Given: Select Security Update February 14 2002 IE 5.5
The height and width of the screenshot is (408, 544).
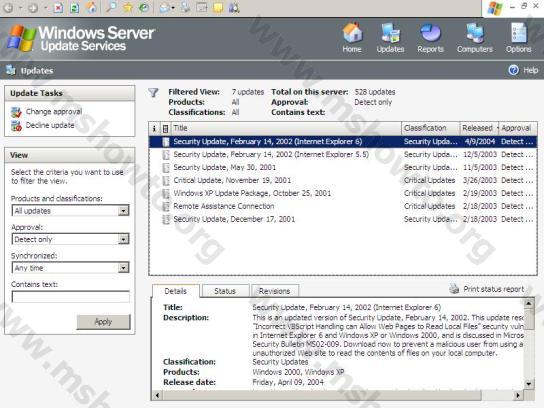Looking at the screenshot, I should [343, 154].
